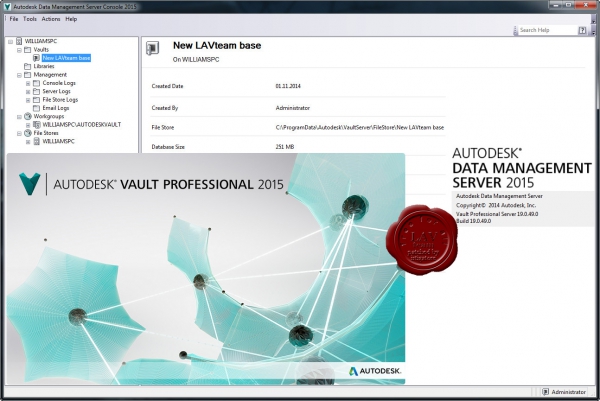The image size is (600, 401).
Task: Click the WILLIAMSPC\AUTODESKVAULT database icon
Action: [37, 125]
